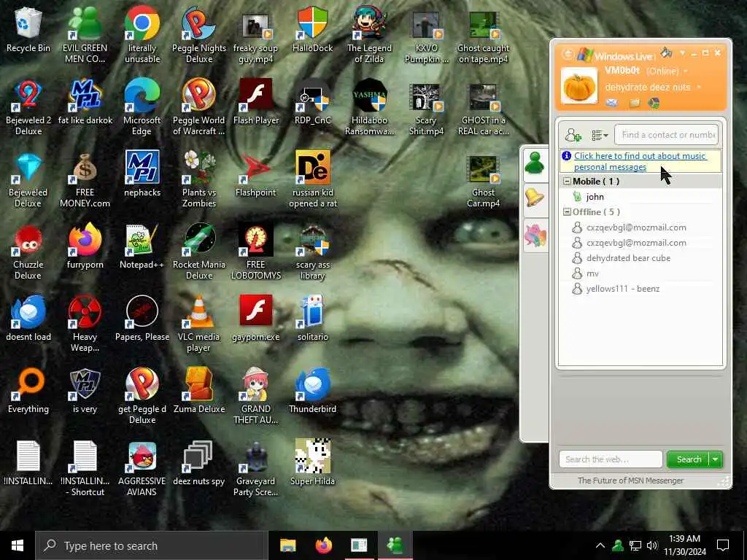Screen dimensions: 747x560
Task: Select the 'russian kid opened a rat' icon
Action: click(312, 180)
